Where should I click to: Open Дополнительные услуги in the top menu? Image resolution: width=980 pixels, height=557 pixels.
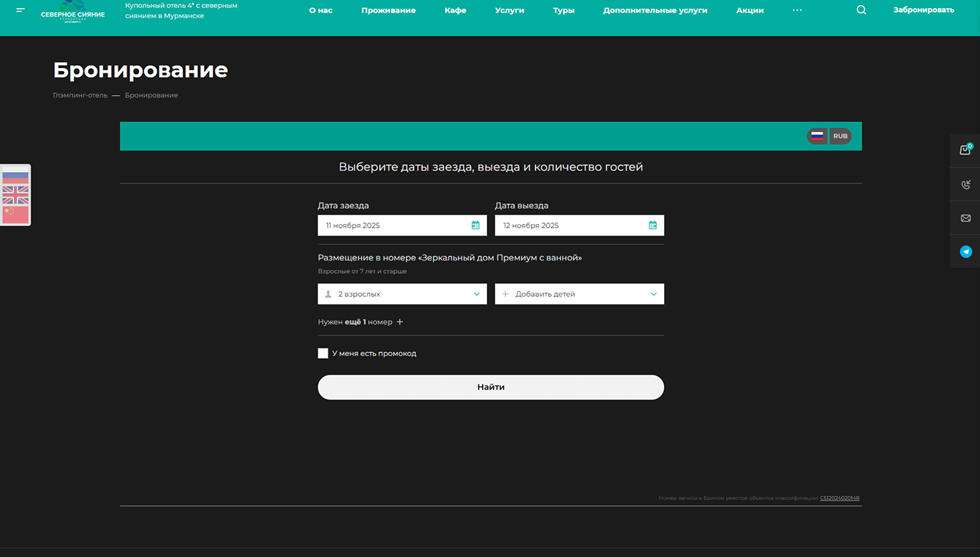(655, 10)
